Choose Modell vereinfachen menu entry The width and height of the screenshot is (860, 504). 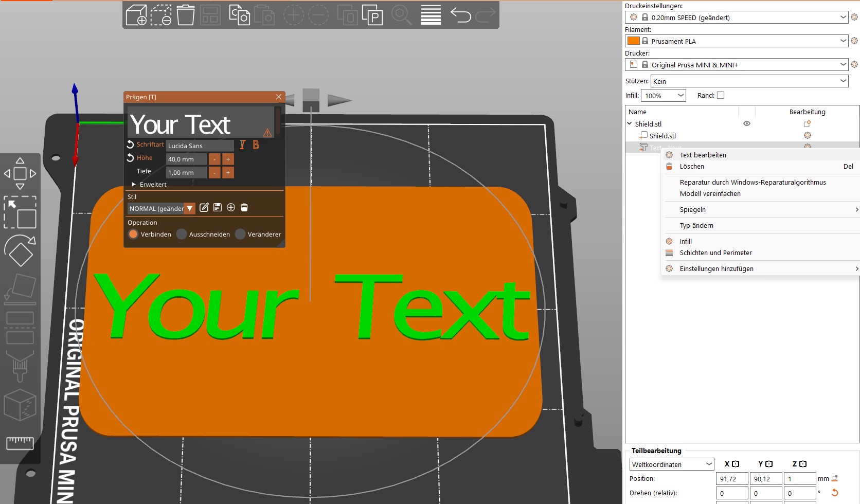[710, 193]
